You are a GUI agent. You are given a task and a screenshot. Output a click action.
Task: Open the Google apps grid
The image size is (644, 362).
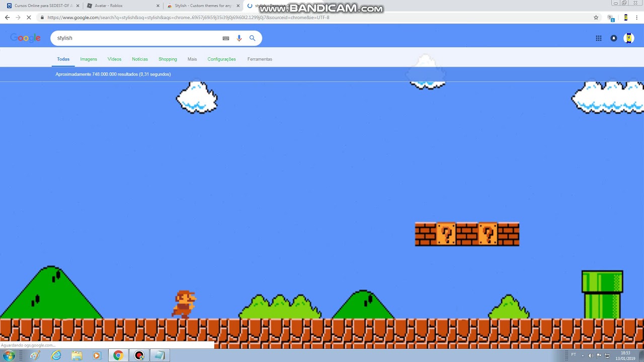pyautogui.click(x=599, y=38)
